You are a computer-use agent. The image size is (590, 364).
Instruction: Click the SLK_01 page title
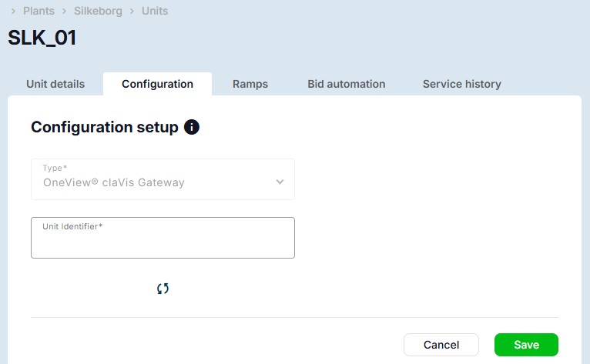(x=42, y=38)
